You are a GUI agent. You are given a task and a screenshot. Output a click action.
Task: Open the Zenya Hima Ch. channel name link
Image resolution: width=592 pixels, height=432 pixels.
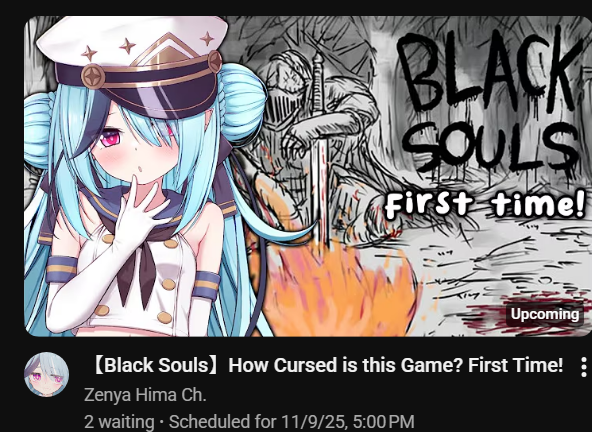[x=145, y=395]
